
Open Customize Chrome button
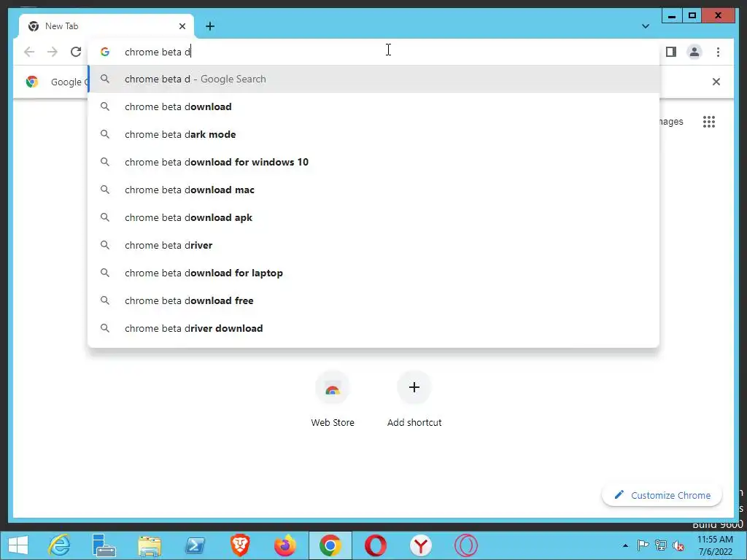tap(662, 495)
